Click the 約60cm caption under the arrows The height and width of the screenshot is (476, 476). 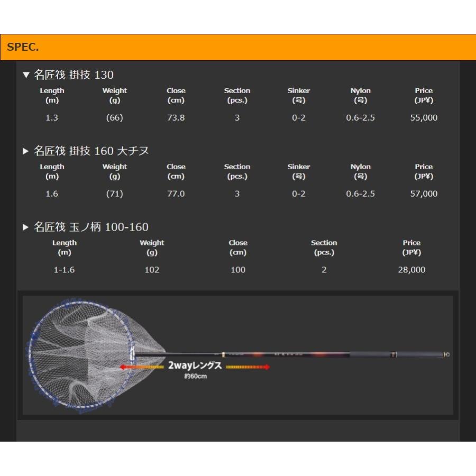[195, 378]
